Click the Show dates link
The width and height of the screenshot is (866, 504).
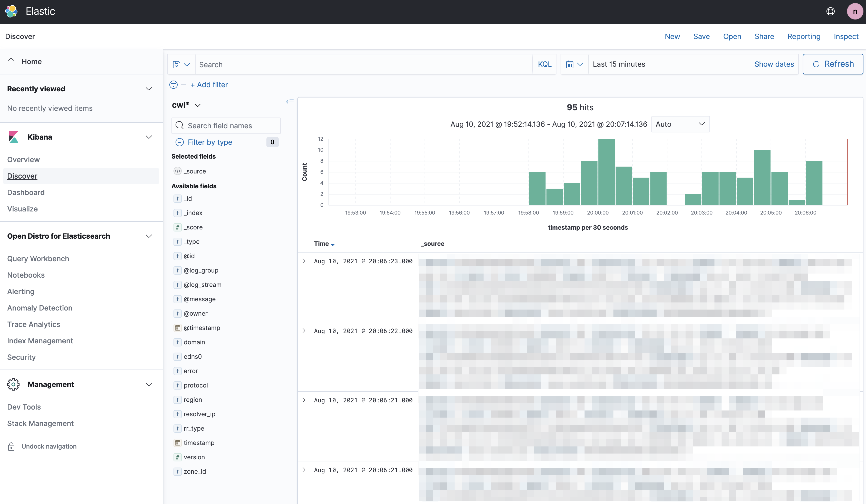(774, 64)
